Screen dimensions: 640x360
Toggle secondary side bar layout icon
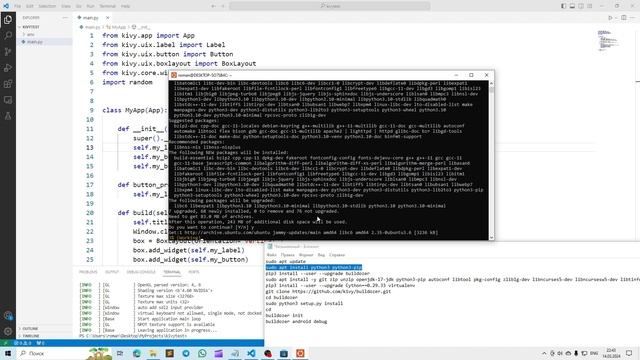(x=581, y=6)
